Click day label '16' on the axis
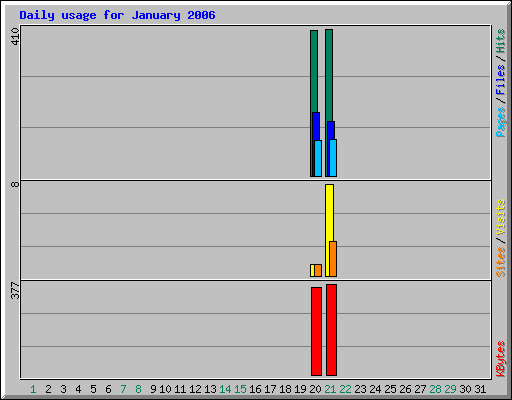This screenshot has width=512, height=400. (x=255, y=389)
